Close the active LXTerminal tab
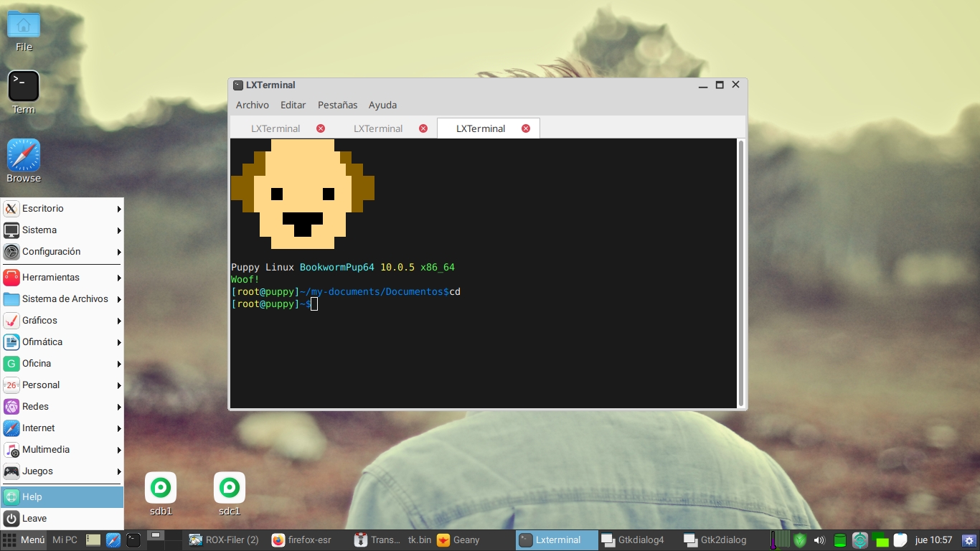Viewport: 980px width, 551px height. (526, 128)
